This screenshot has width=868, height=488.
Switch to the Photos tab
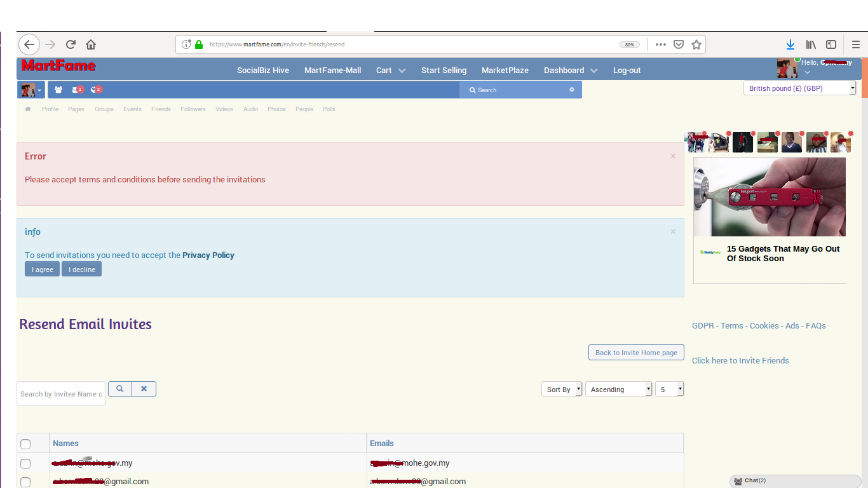point(276,109)
